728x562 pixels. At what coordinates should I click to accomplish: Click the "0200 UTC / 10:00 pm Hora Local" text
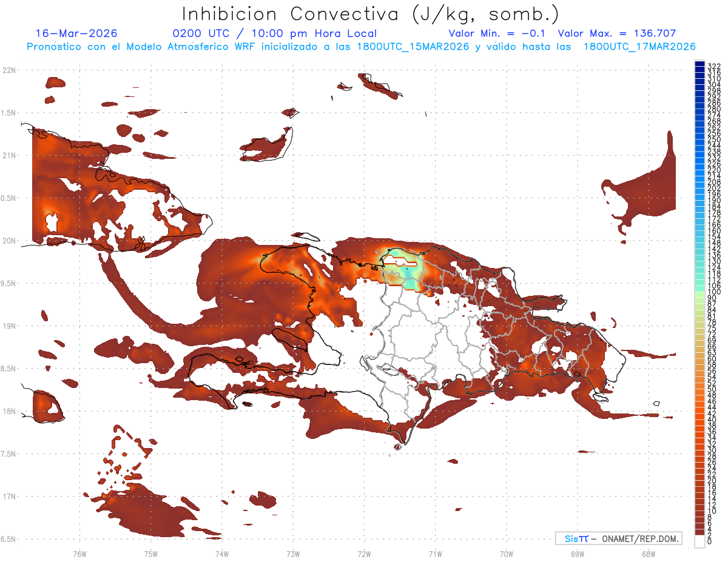click(x=274, y=33)
